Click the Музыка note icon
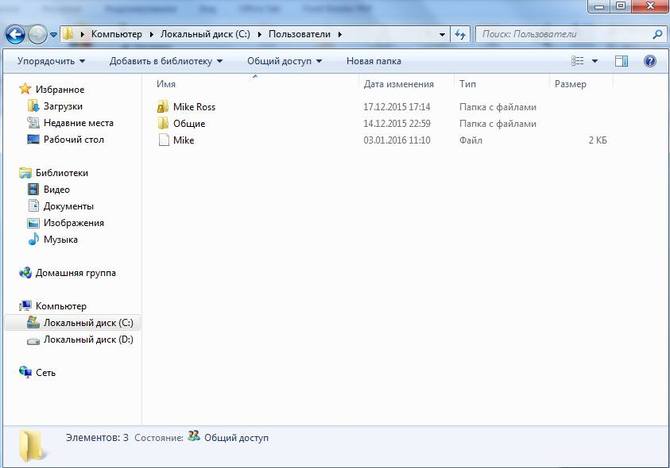 pyautogui.click(x=33, y=239)
